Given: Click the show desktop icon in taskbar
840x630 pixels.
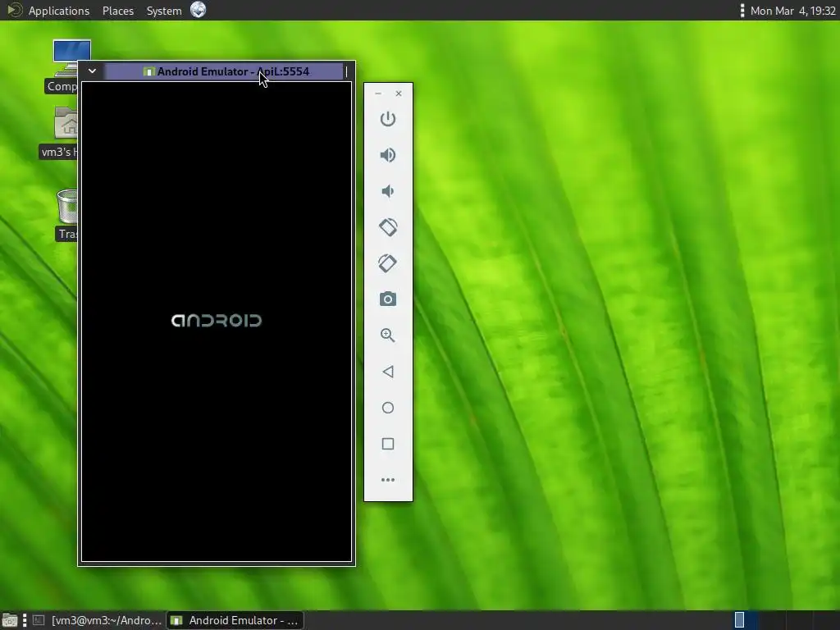Looking at the screenshot, I should pyautogui.click(x=9, y=620).
